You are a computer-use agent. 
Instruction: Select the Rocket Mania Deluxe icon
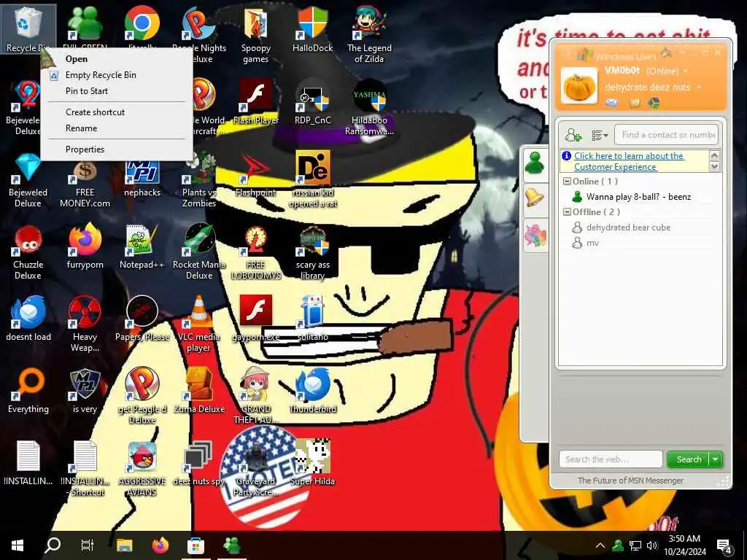[199, 252]
